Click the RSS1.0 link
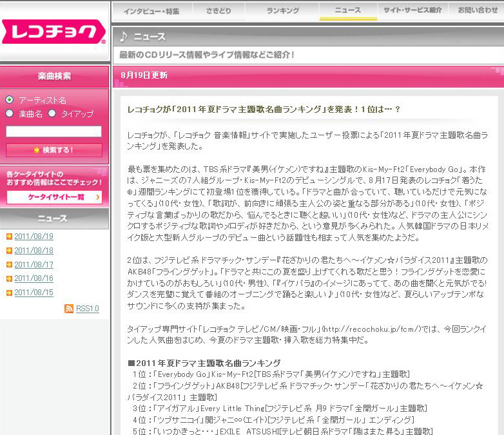Image resolution: width=504 pixels, height=435 pixels. (88, 309)
